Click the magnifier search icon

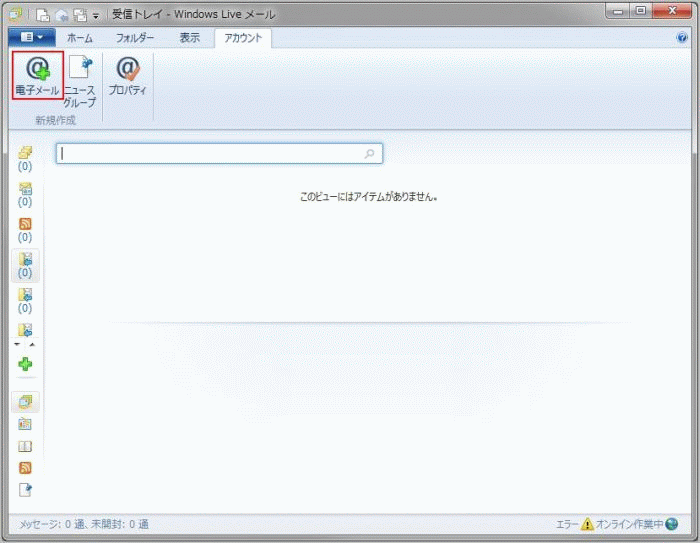pos(370,154)
